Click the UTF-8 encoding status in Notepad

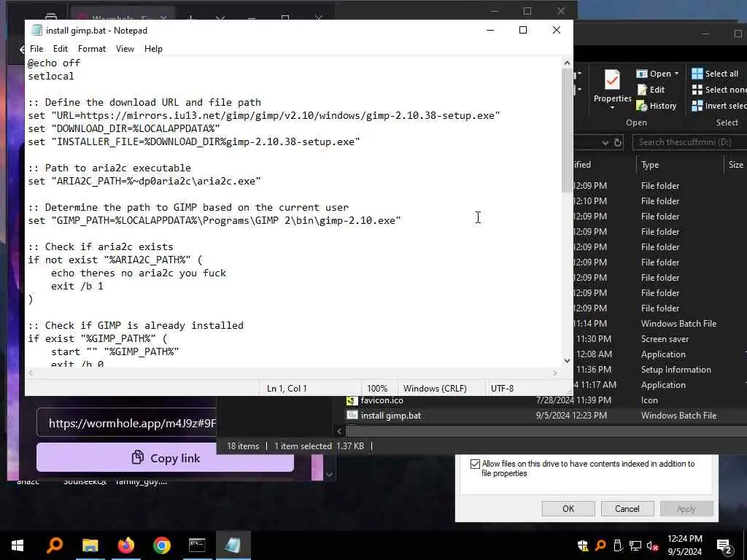(x=502, y=389)
